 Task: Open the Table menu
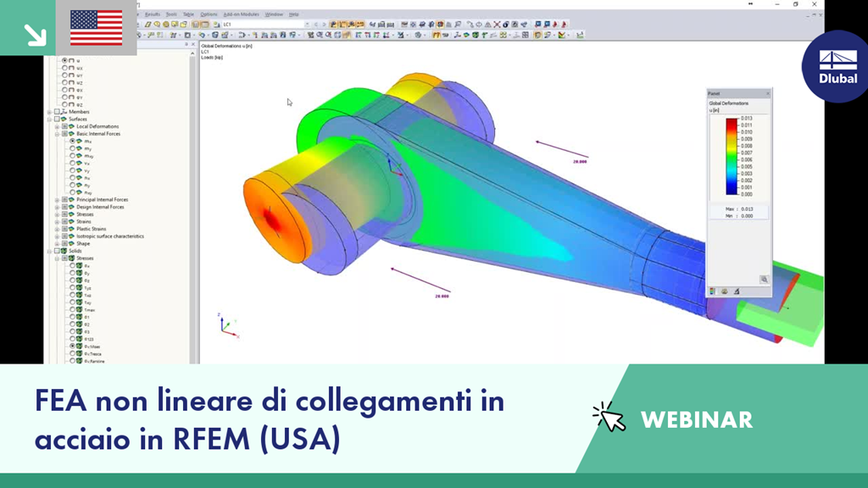[189, 14]
